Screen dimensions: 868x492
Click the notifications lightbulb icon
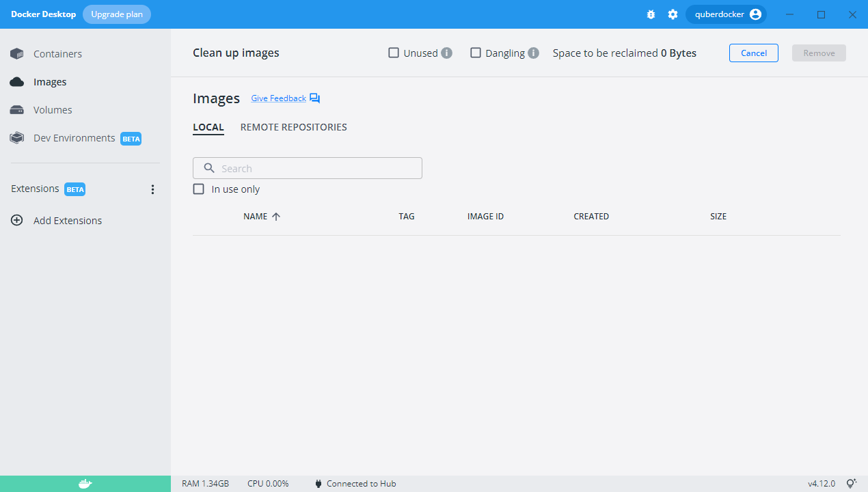coord(851,484)
